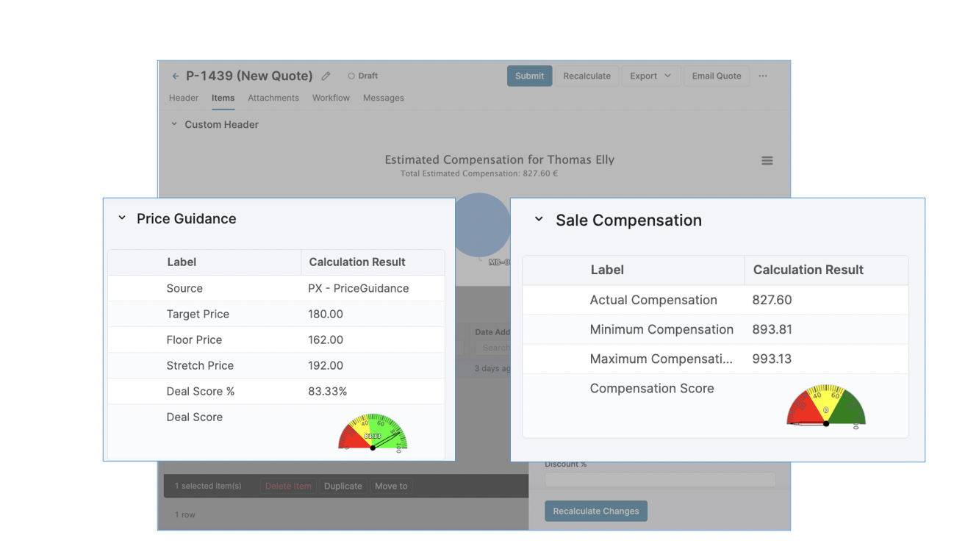Screen dimensions: 979x560
Task: Switch to the Attachments tab
Action: tap(273, 98)
